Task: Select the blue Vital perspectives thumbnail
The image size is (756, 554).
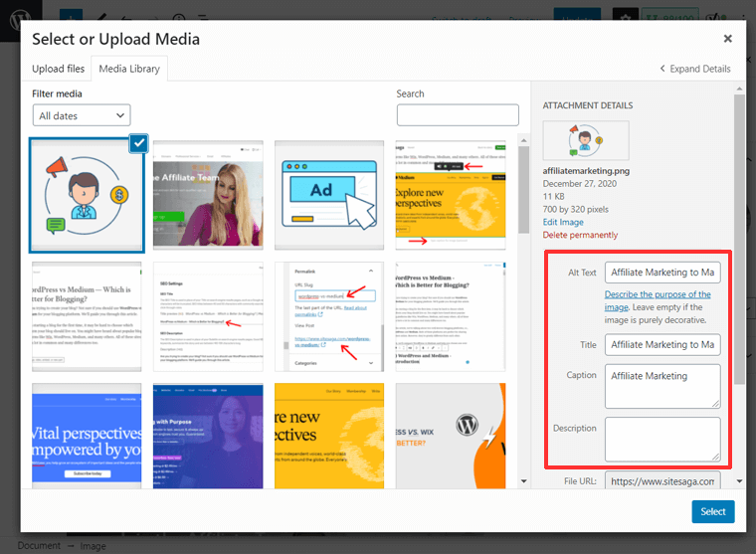Action: tap(87, 436)
